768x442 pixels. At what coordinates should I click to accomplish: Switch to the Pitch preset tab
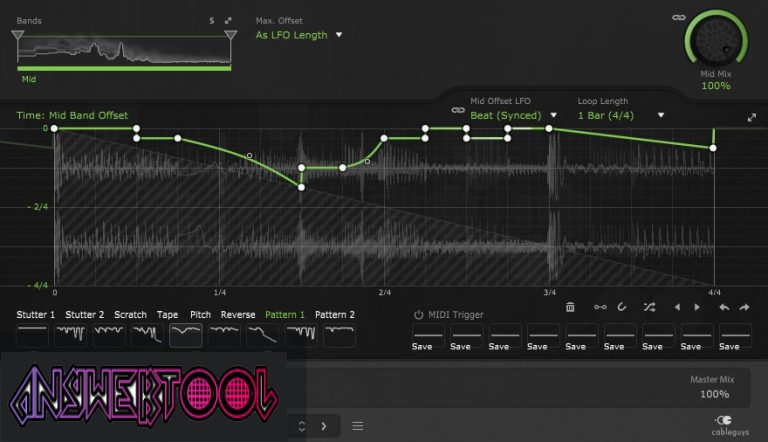point(200,315)
